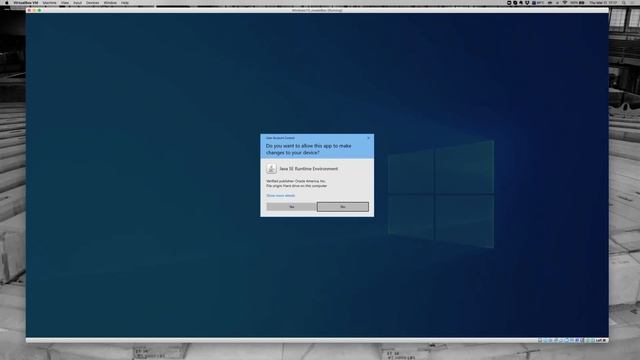Click the Wi-Fi icon in the menu bar
The image size is (640, 360).
[565, 2]
